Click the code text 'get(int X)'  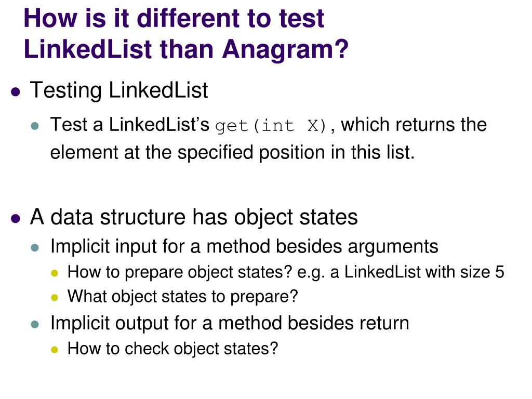[x=271, y=126]
